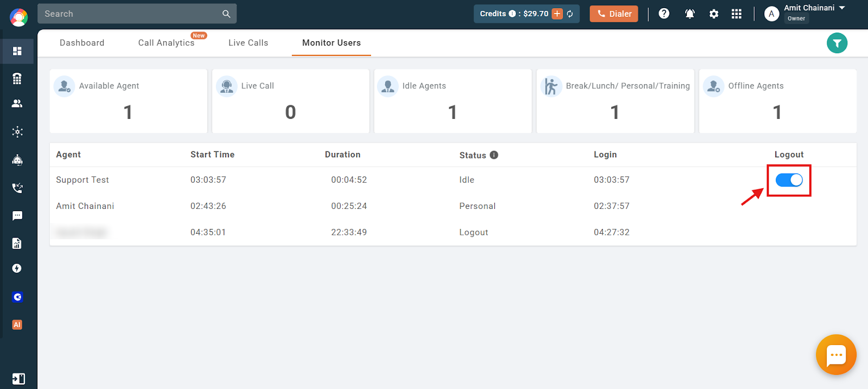Expand the Amit Chainani account dropdown arrow
The image size is (868, 389).
(x=842, y=8)
